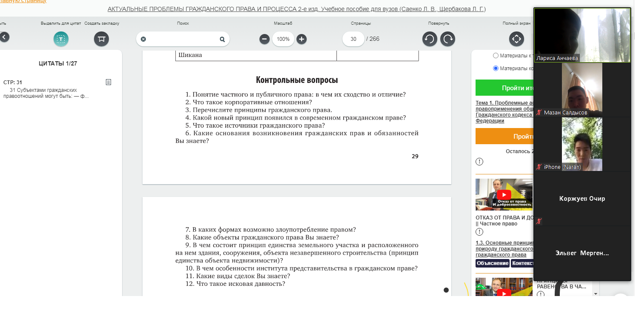
Task: Click the Контекст tag button
Action: (x=522, y=263)
